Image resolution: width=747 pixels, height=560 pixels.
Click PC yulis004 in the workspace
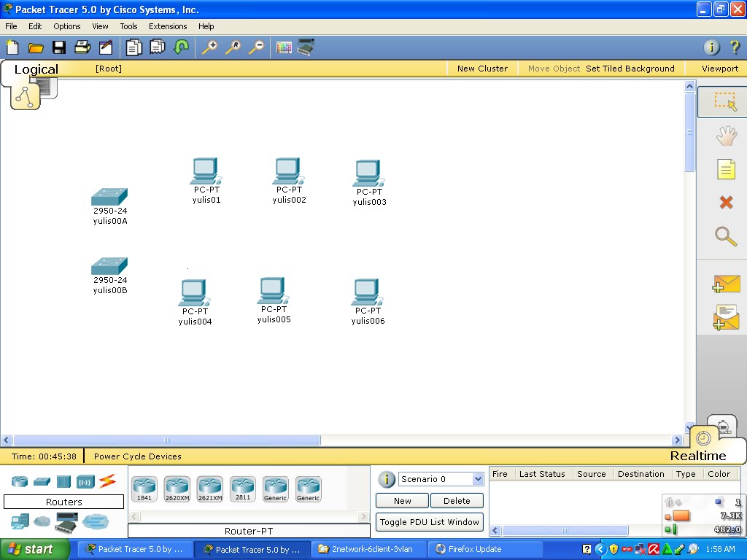[195, 293]
